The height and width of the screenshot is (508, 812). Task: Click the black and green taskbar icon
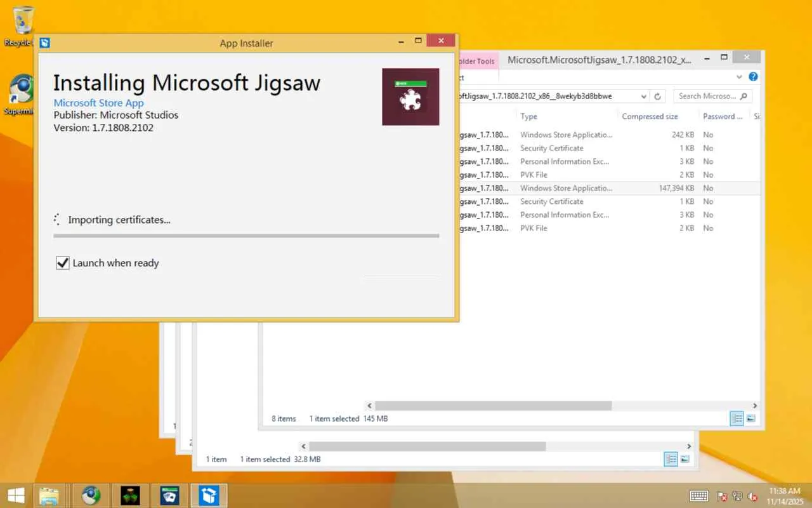(x=130, y=495)
